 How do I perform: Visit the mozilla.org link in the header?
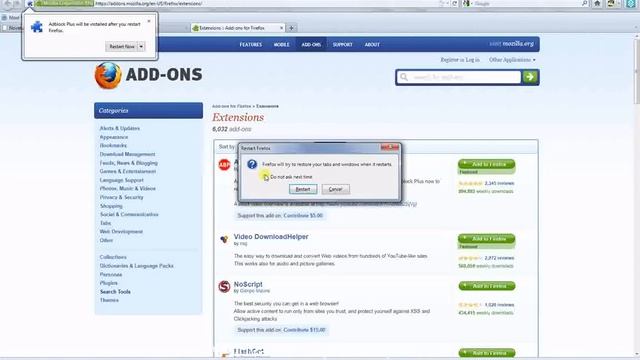pyautogui.click(x=518, y=44)
